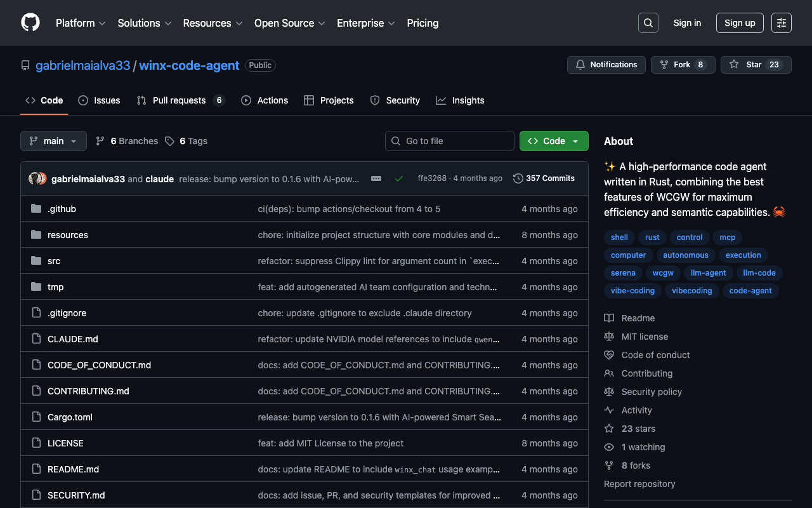Expand commit message ellipsis button
812x508 pixels.
pos(376,178)
